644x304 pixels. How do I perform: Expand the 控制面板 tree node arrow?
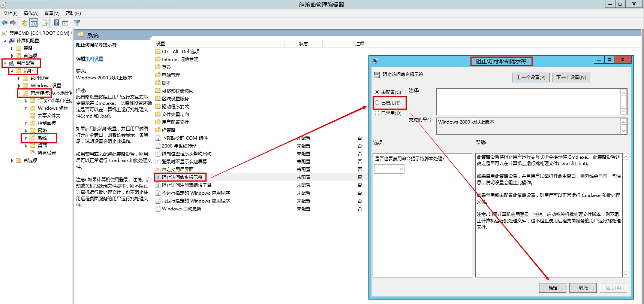pos(26,123)
